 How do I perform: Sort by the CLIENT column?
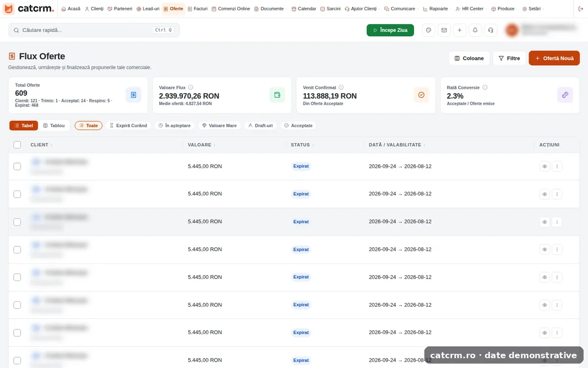(42, 145)
